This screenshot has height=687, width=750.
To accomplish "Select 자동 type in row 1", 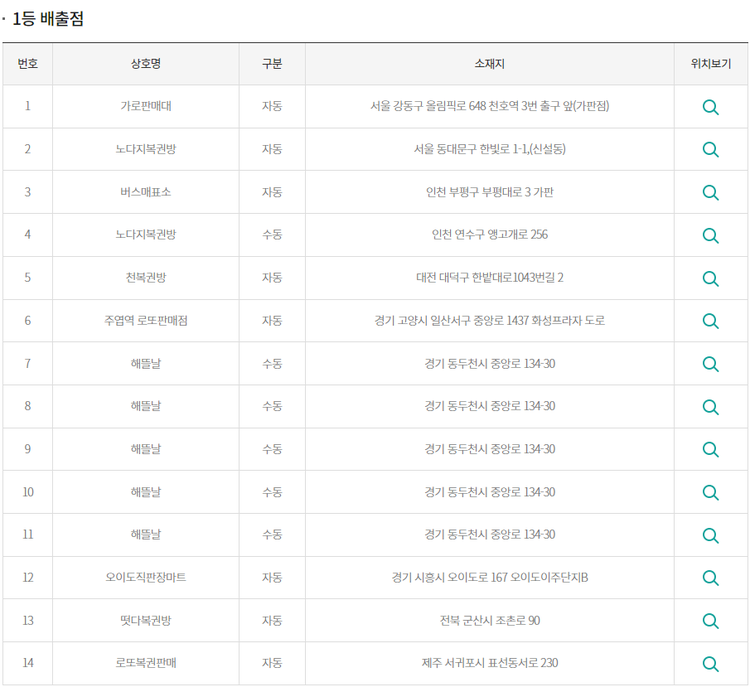I will click(x=272, y=106).
